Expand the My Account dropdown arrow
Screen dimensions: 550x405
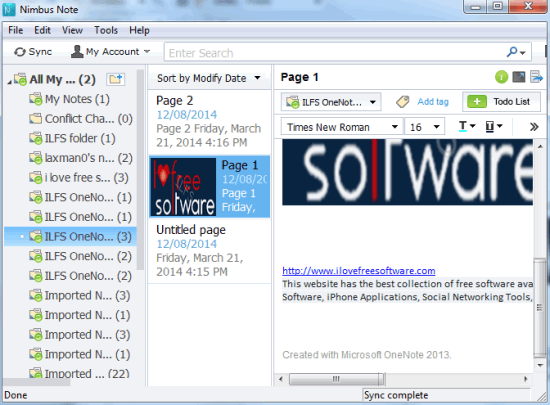coord(147,52)
